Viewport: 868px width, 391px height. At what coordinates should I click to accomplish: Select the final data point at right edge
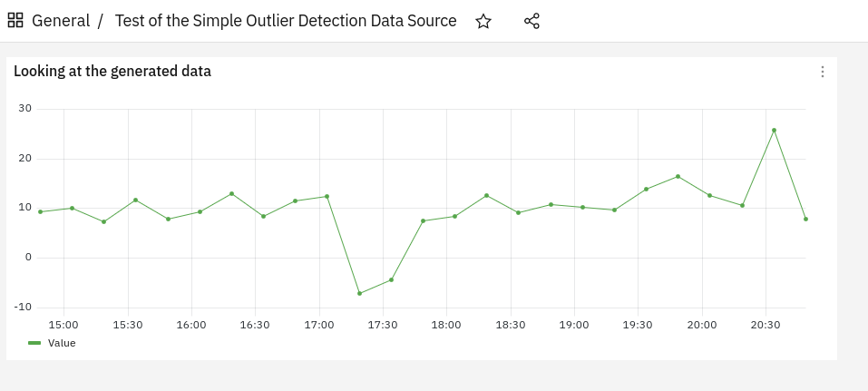[x=805, y=220]
